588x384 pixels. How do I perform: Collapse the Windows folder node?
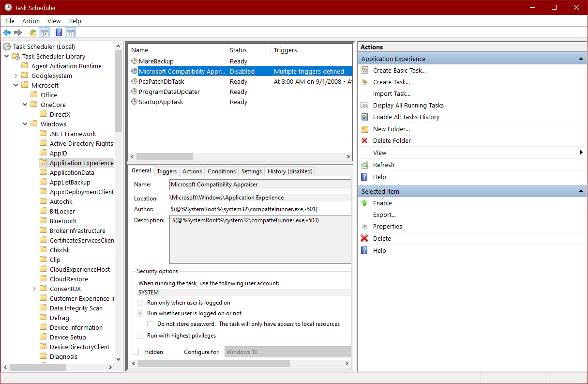point(25,124)
